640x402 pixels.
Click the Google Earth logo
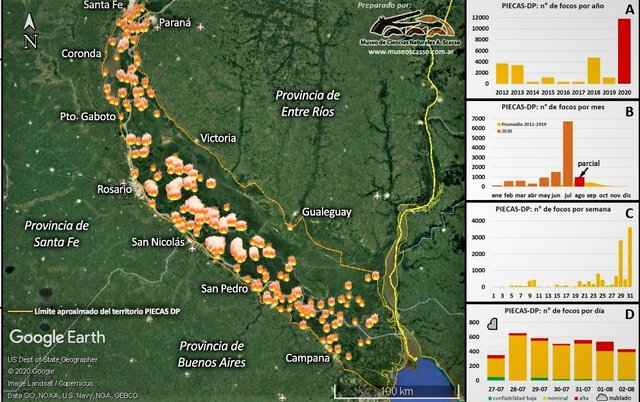[x=57, y=338]
